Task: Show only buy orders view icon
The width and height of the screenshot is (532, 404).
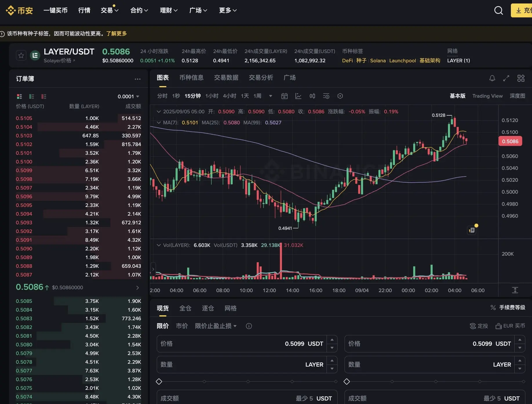Action: coord(32,96)
